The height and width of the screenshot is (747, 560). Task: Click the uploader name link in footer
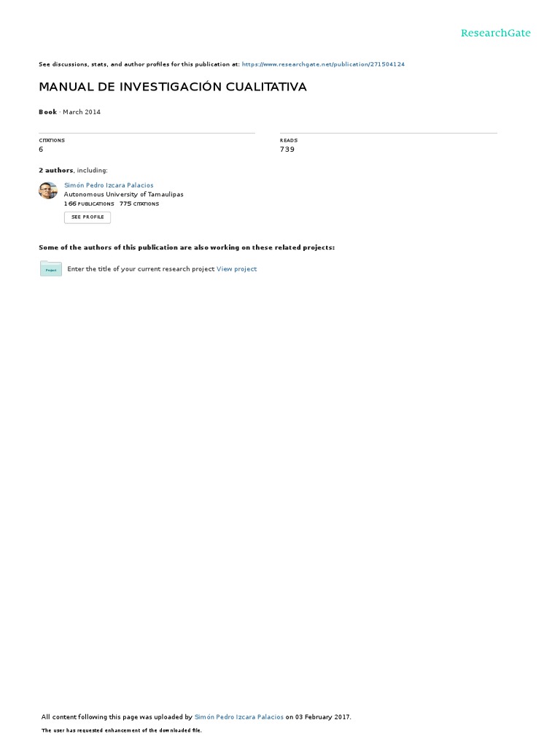[239, 717]
